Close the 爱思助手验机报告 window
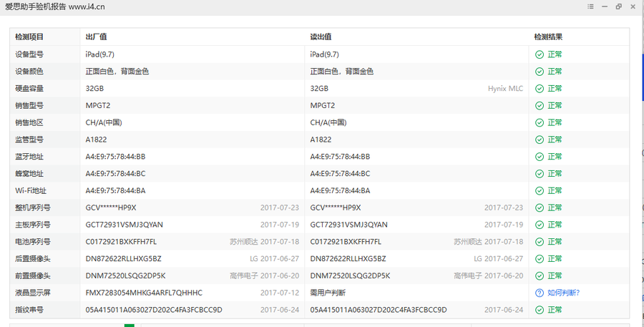This screenshot has width=644, height=327. (633, 6)
